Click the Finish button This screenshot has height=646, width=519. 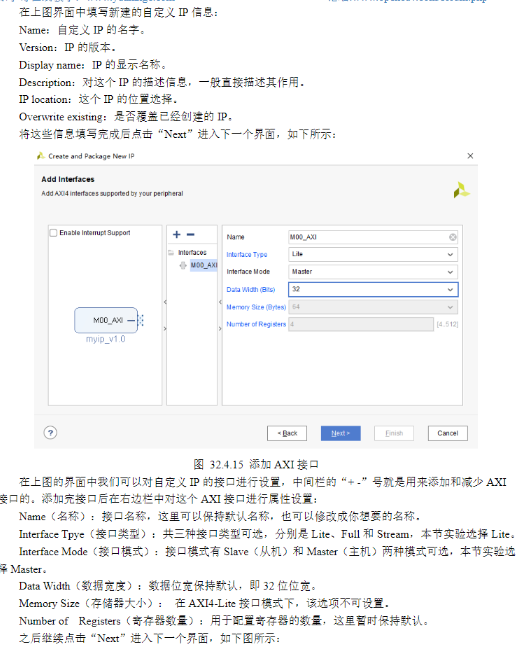click(x=394, y=433)
